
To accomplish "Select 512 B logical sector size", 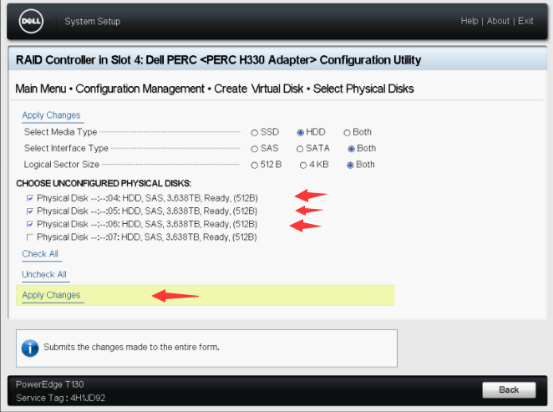I will pos(254,165).
